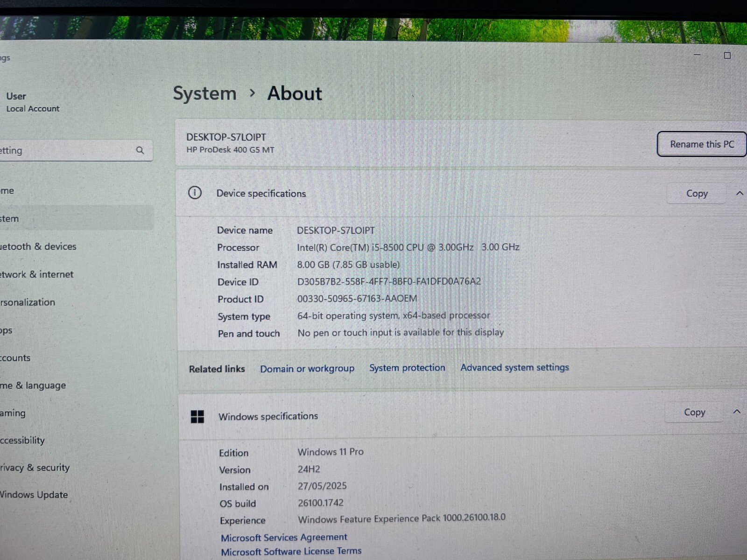This screenshot has width=747, height=560.
Task: Open Advanced system settings link
Action: click(x=514, y=367)
